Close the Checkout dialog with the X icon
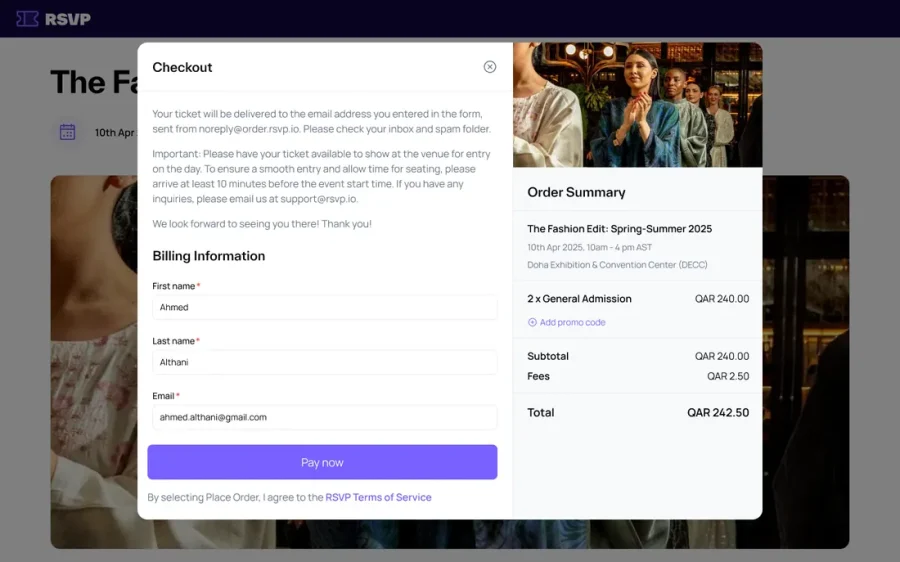Image resolution: width=900 pixels, height=562 pixels. tap(490, 67)
